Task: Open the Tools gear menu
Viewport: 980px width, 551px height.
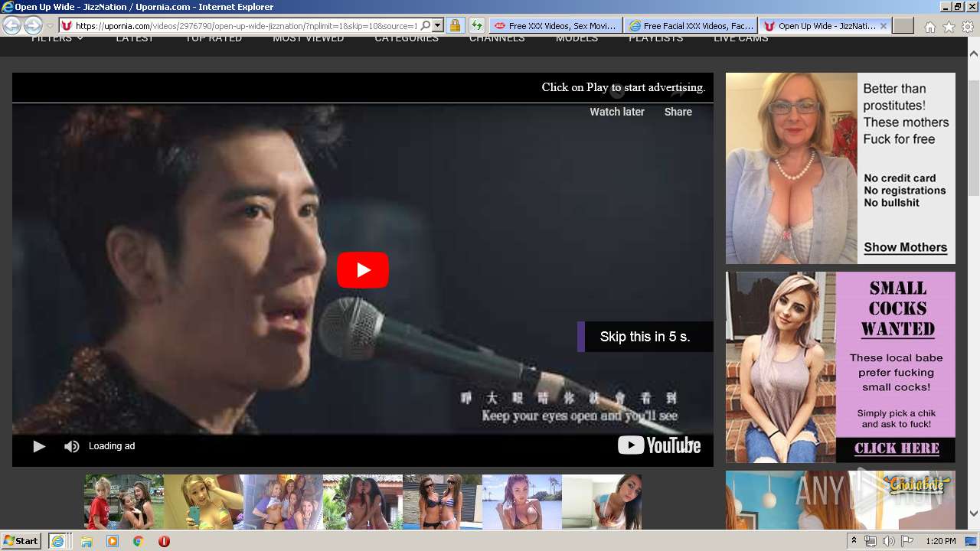Action: [968, 27]
